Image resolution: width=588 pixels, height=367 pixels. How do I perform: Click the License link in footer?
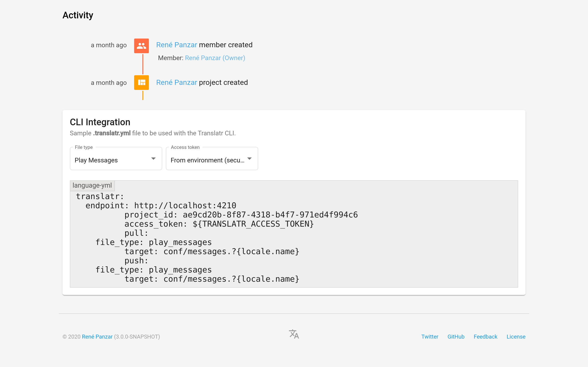tap(516, 336)
